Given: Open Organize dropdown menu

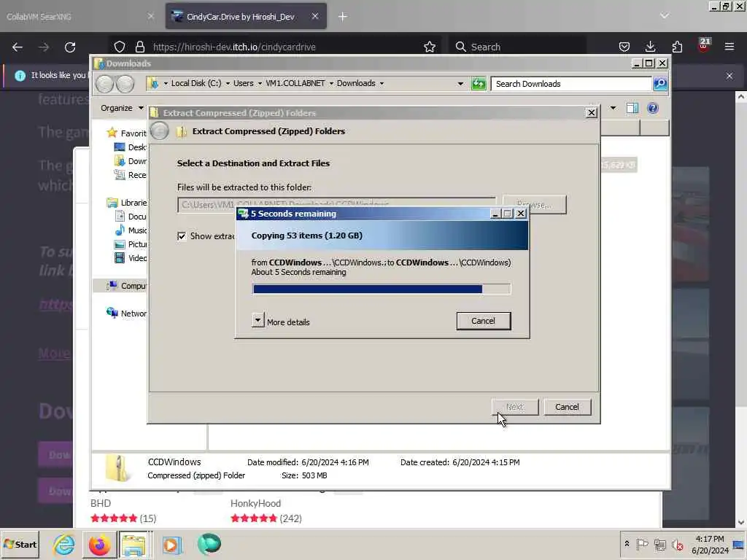Looking at the screenshot, I should [x=122, y=108].
